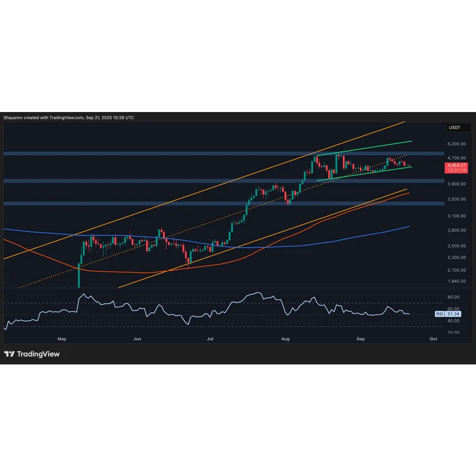Image resolution: width=476 pixels, height=476 pixels.
Task: Click the Jun label on time axis
Action: [137, 339]
